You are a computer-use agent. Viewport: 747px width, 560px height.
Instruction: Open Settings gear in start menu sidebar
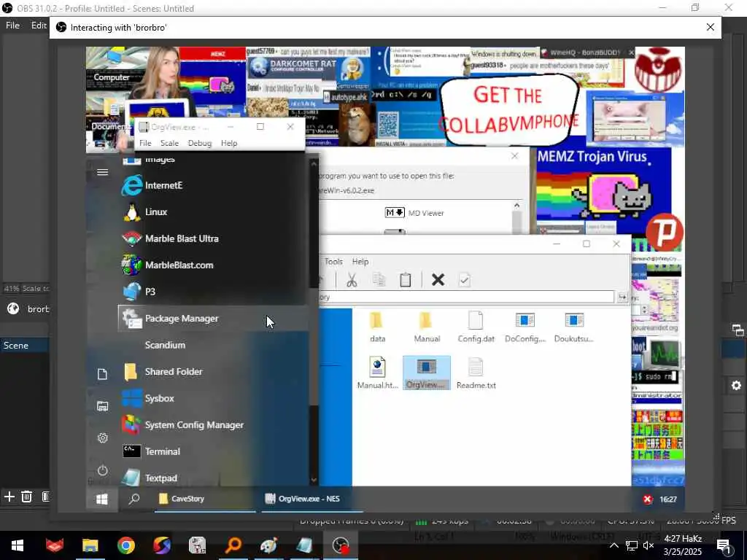pyautogui.click(x=102, y=438)
